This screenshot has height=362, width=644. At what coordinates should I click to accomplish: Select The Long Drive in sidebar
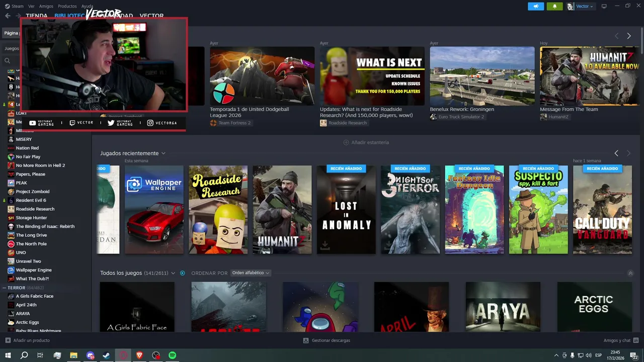point(31,235)
